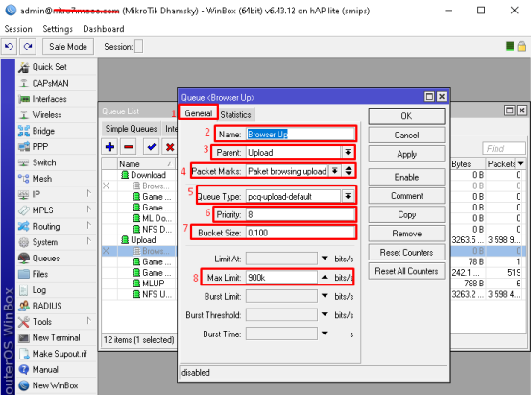Open New Terminal from sidebar
The height and width of the screenshot is (396, 532).
point(56,338)
